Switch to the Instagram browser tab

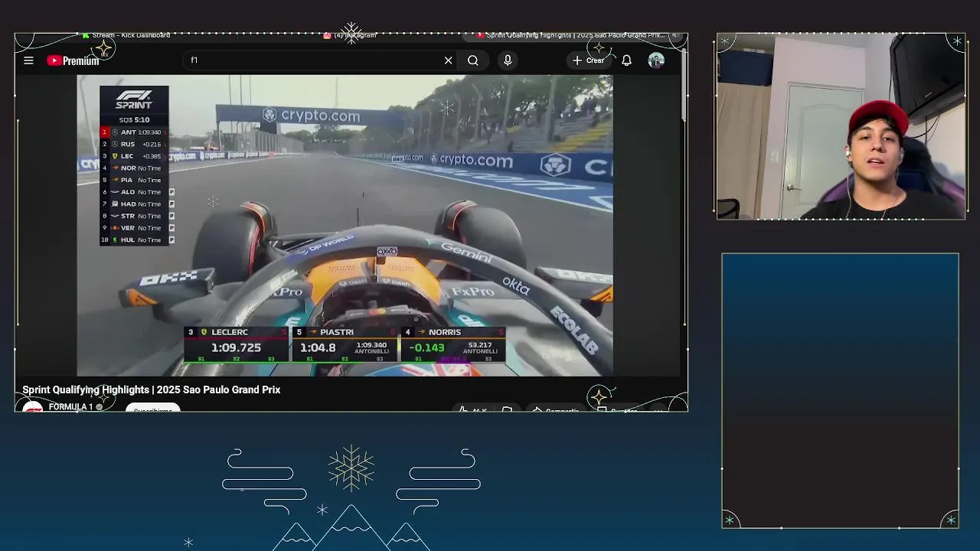pyautogui.click(x=351, y=35)
